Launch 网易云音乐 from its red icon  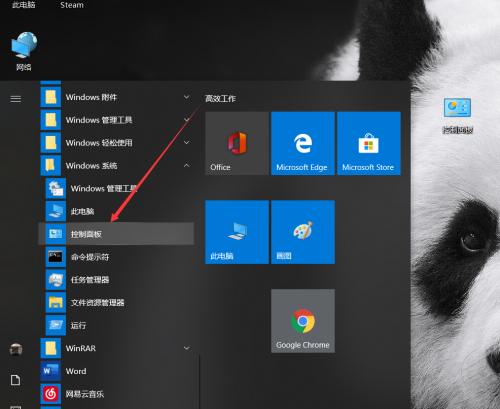click(51, 394)
